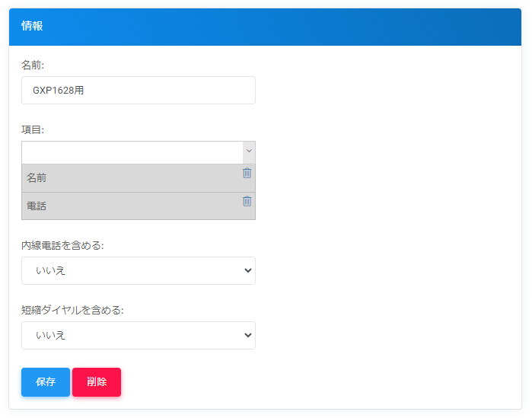
Task: Click the 内線電話を含める: label text
Action: pos(62,245)
